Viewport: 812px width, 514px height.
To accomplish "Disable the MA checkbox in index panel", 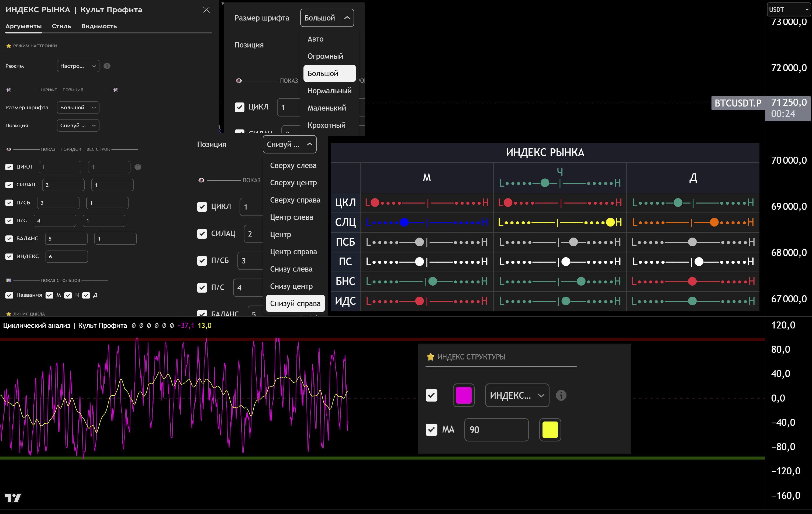I will click(x=431, y=429).
